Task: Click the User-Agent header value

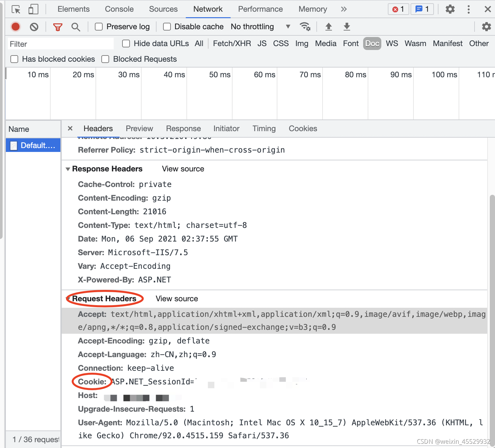Action: [x=280, y=429]
